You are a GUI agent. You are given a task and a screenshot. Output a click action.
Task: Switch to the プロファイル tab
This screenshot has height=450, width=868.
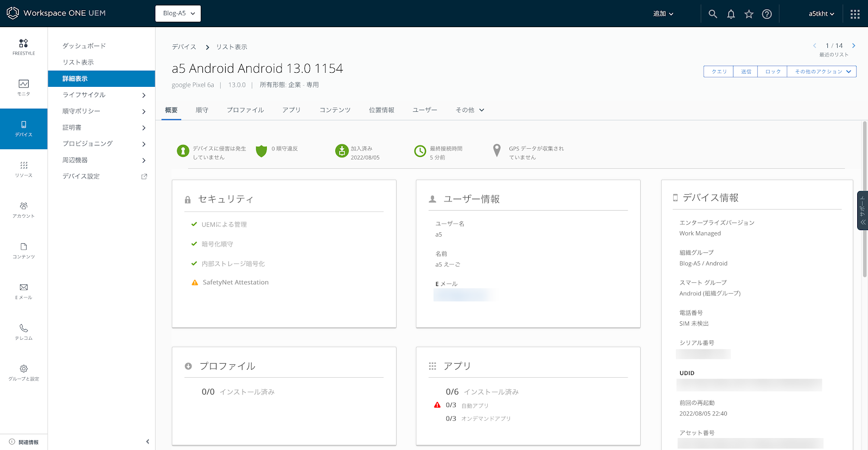click(x=245, y=110)
